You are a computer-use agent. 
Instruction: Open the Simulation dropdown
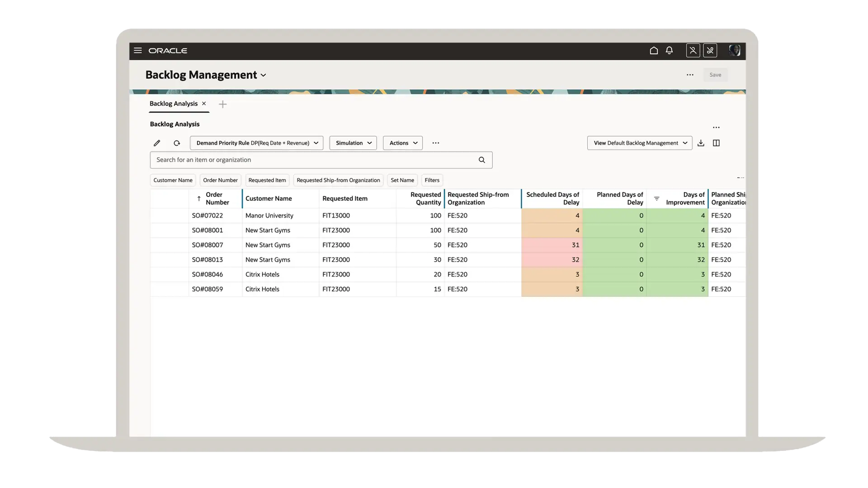(x=353, y=143)
